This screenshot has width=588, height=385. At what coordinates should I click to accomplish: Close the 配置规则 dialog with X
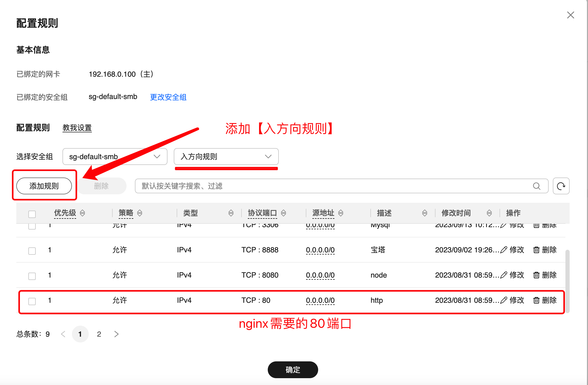(570, 15)
